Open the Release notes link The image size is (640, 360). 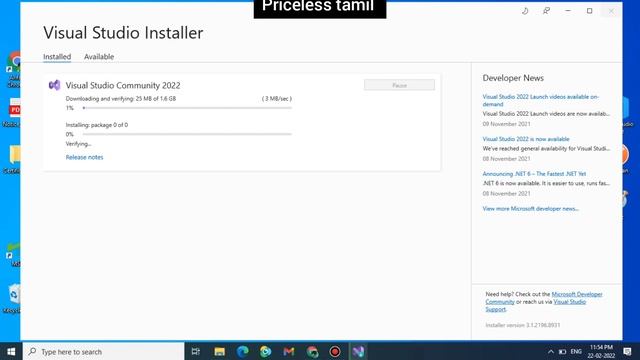coord(84,157)
